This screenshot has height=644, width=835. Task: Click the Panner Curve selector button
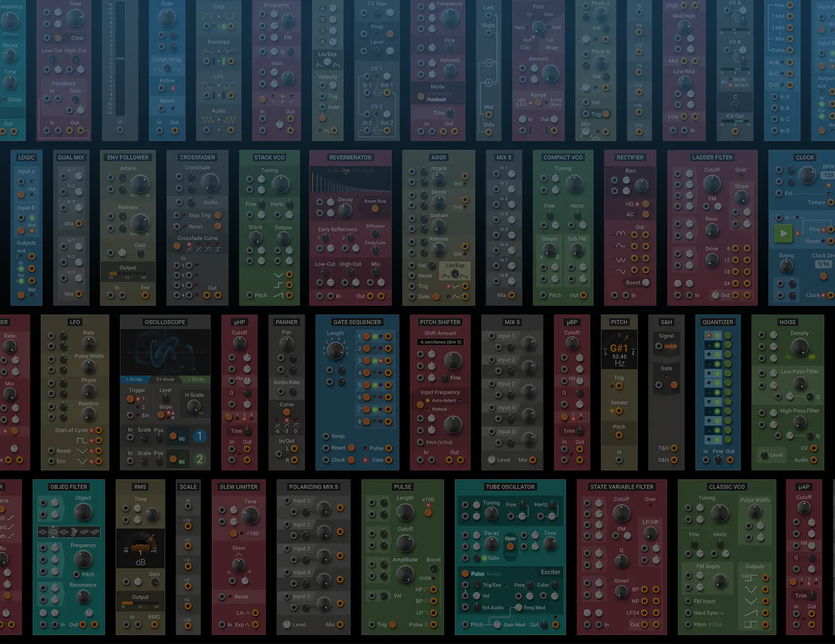(286, 412)
